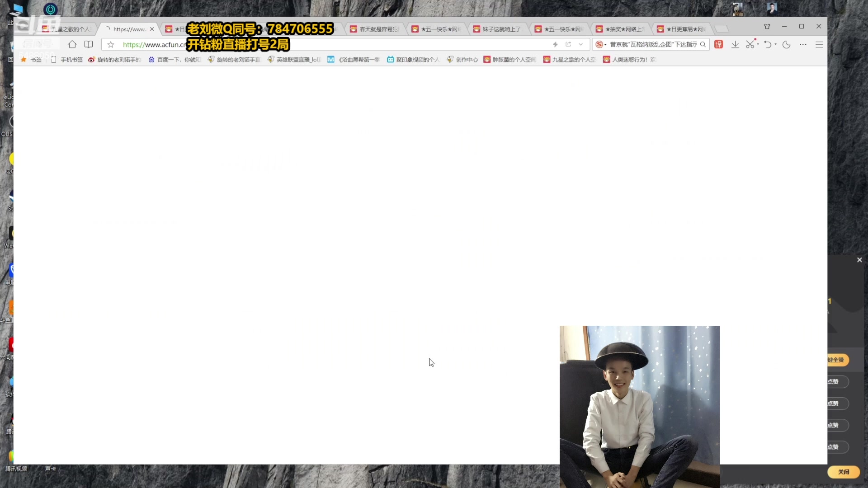Screen dimensions: 868x488
Task: Click the red translate icon
Action: 718,44
